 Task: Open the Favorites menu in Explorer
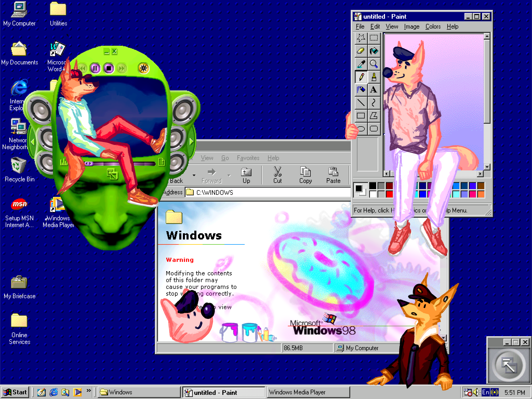click(248, 158)
